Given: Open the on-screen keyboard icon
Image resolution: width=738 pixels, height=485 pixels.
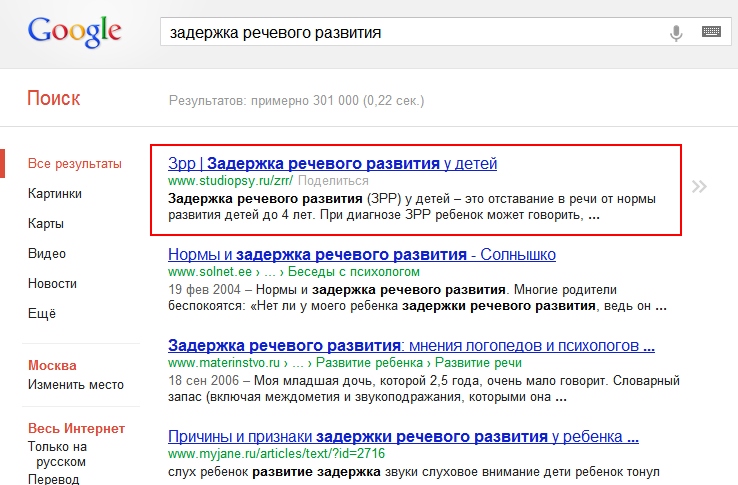Looking at the screenshot, I should pyautogui.click(x=711, y=32).
